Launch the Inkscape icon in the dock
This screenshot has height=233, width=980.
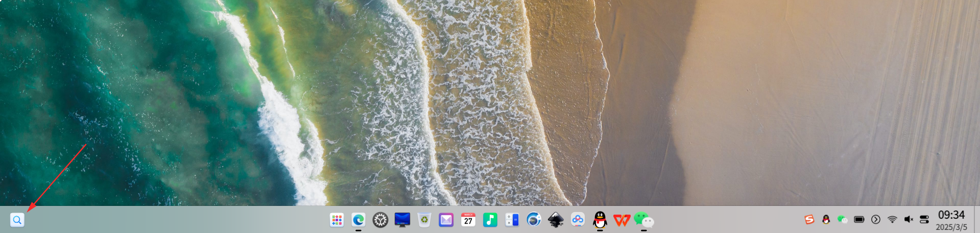point(556,220)
